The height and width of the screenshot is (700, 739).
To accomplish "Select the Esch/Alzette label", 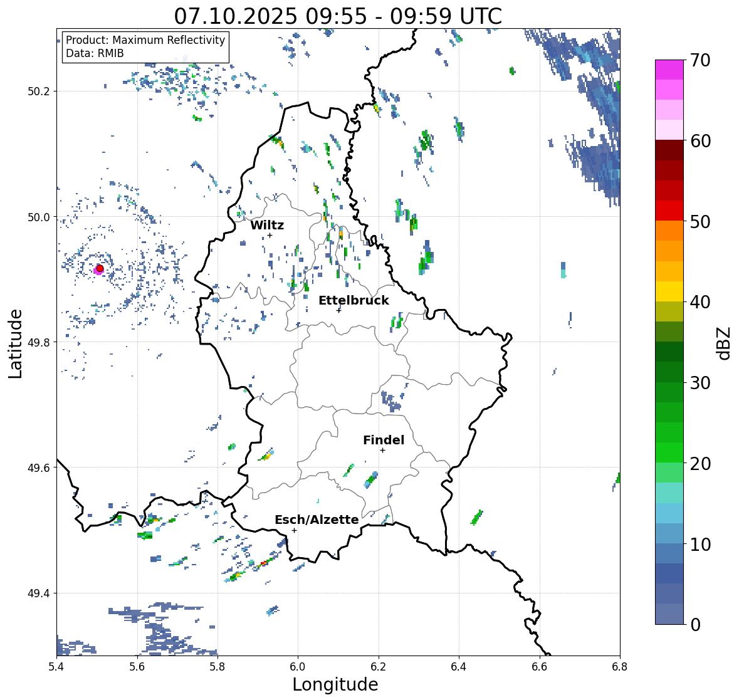I will pyautogui.click(x=317, y=520).
